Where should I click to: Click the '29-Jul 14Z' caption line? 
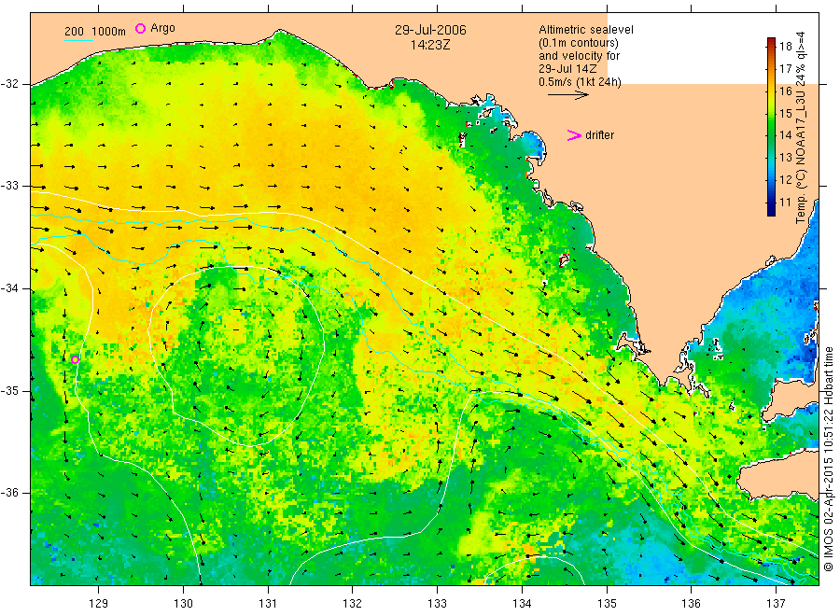567,69
